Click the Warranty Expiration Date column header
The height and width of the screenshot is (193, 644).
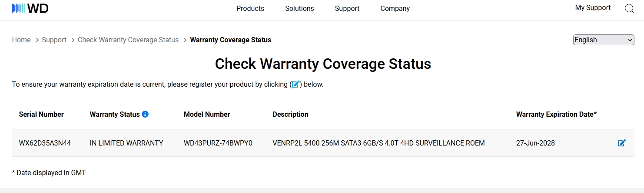556,114
